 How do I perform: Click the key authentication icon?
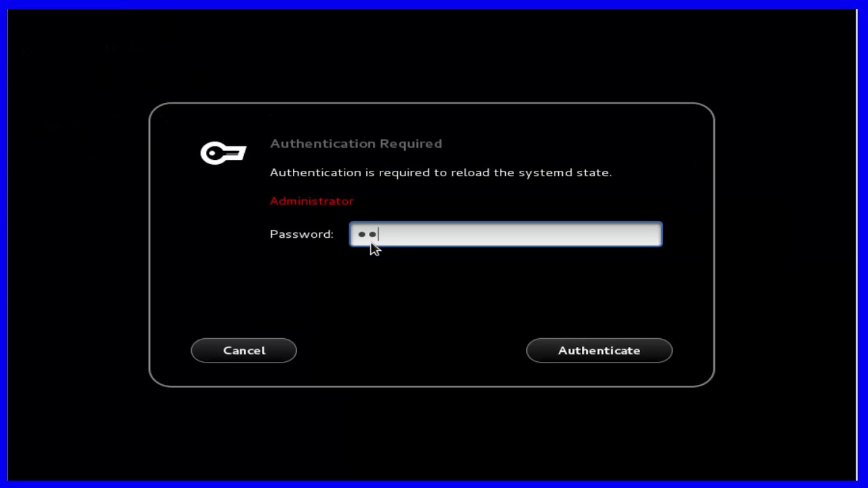[223, 154]
